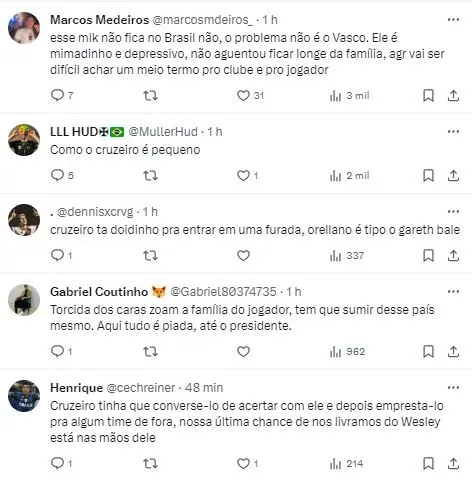Share Henrique's tweet
The image size is (472, 480).
(453, 463)
